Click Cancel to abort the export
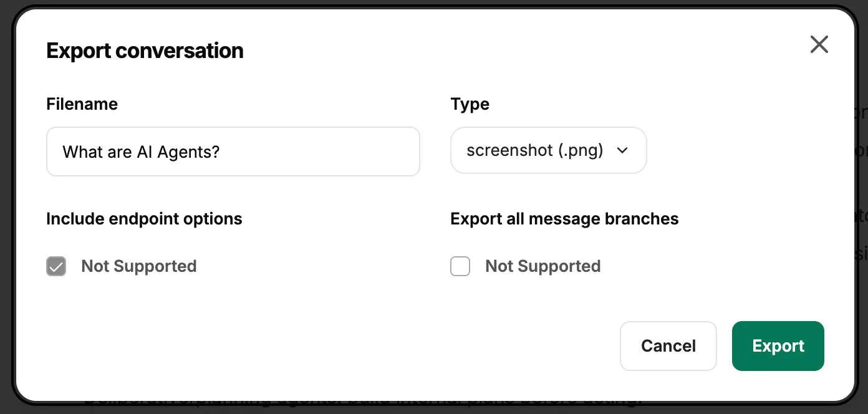Viewport: 868px width, 414px height. tap(668, 345)
